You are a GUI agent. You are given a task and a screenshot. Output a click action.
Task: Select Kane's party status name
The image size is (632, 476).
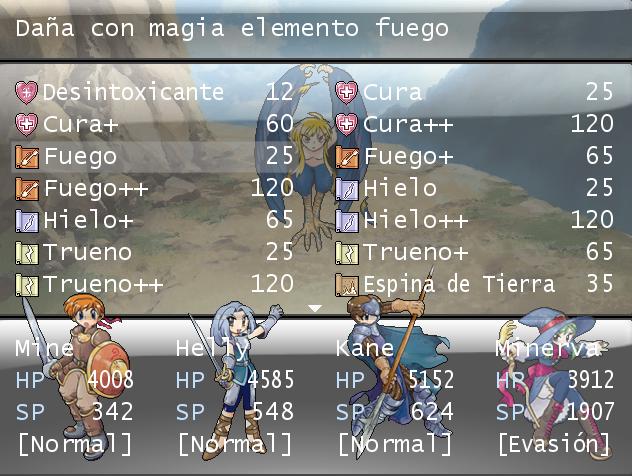(365, 348)
